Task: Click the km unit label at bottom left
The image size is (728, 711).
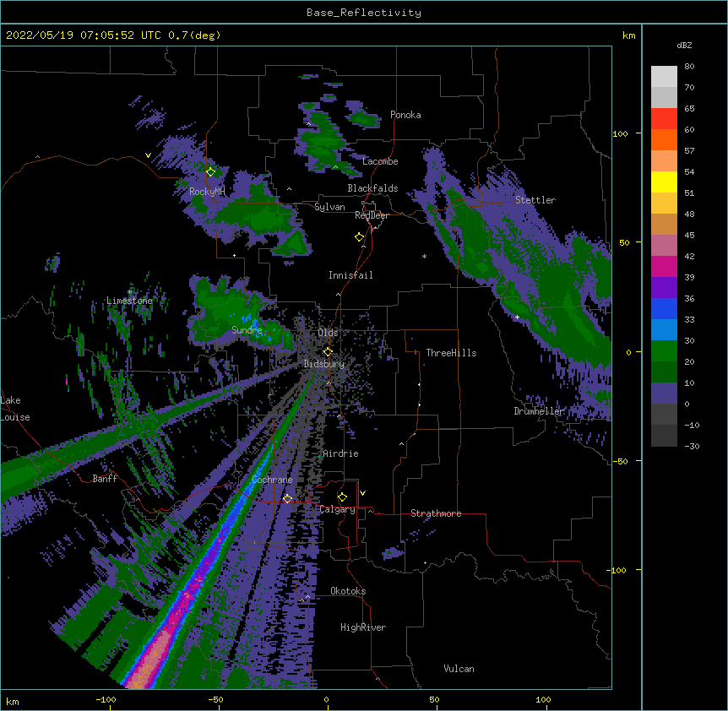Action: (x=13, y=701)
